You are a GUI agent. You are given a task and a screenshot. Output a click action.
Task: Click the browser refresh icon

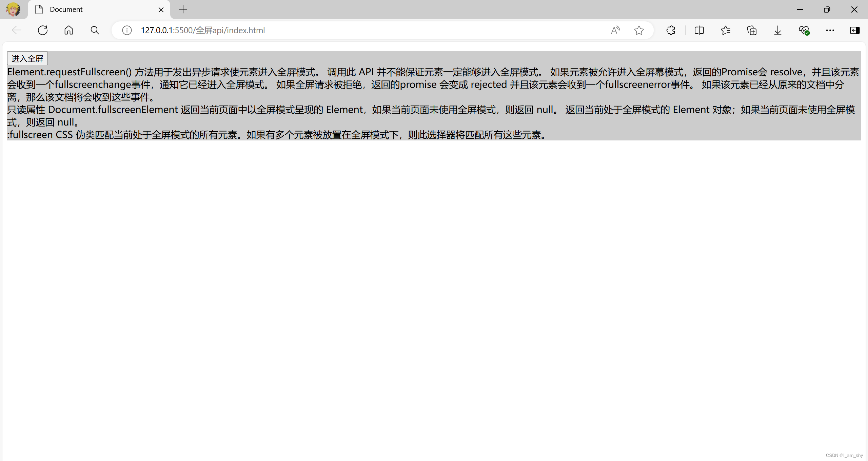pyautogui.click(x=43, y=30)
